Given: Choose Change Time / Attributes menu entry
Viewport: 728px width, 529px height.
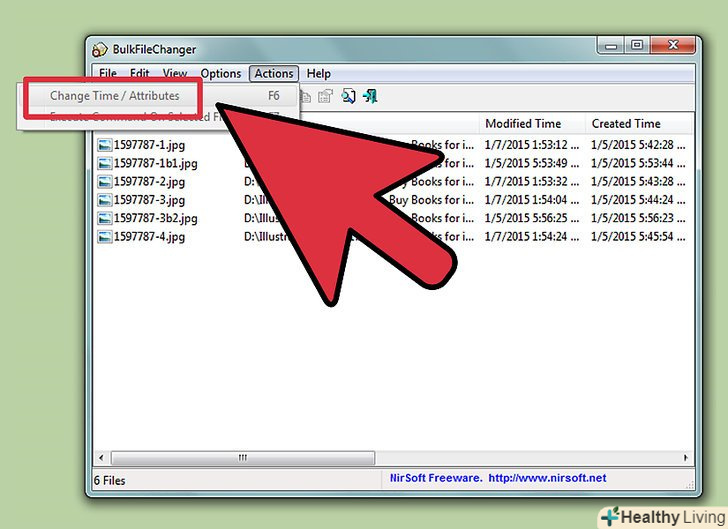Looking at the screenshot, I should [x=158, y=96].
